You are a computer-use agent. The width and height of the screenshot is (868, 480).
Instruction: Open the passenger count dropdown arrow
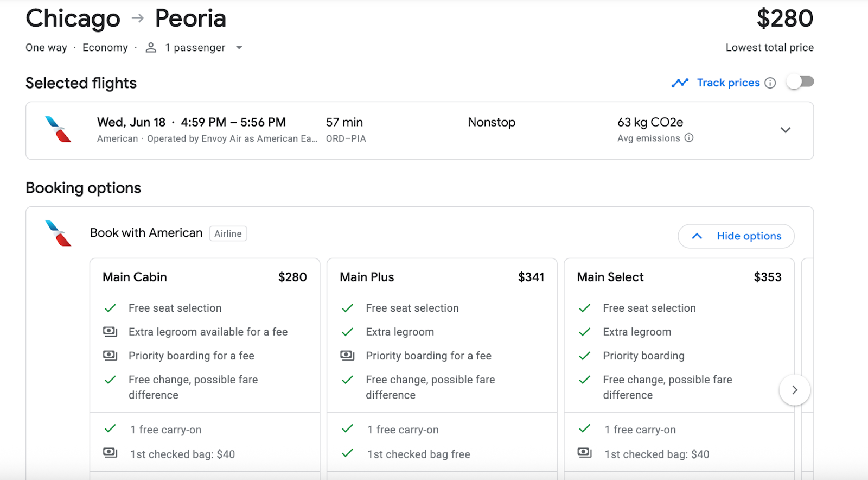tap(239, 48)
